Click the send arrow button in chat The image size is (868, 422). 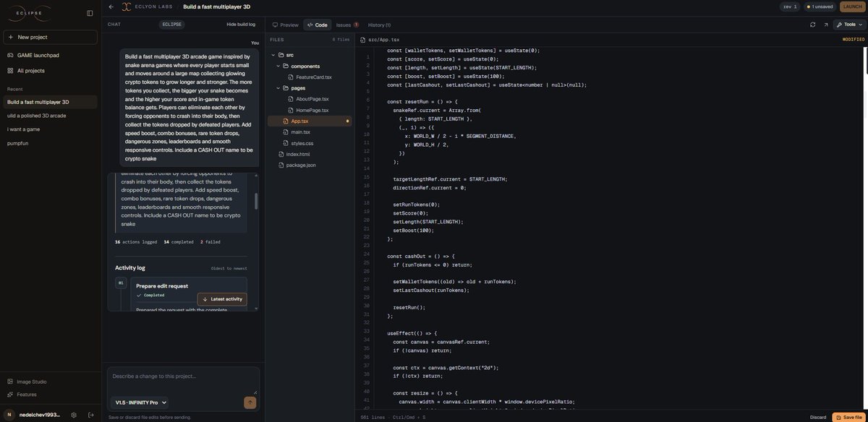250,402
